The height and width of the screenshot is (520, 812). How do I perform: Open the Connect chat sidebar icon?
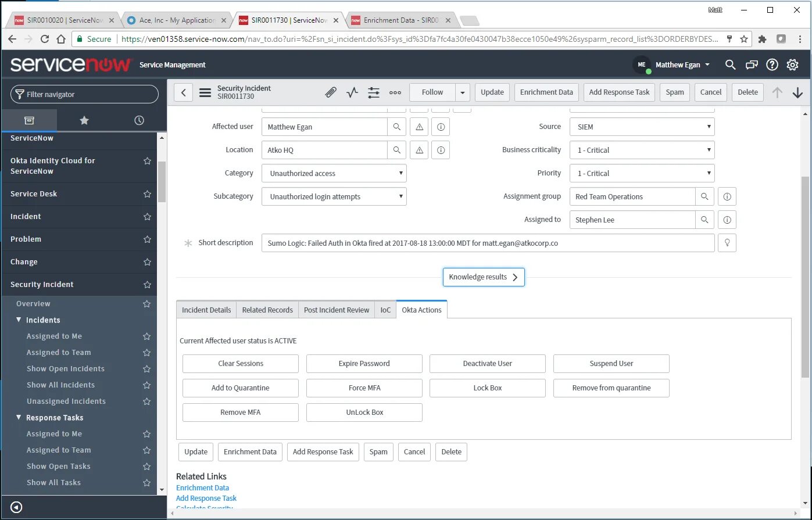coord(752,64)
